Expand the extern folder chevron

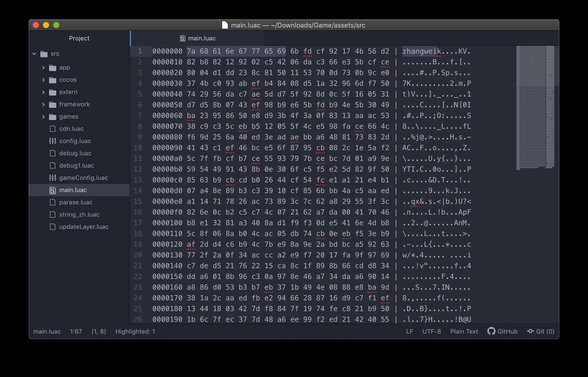43,92
